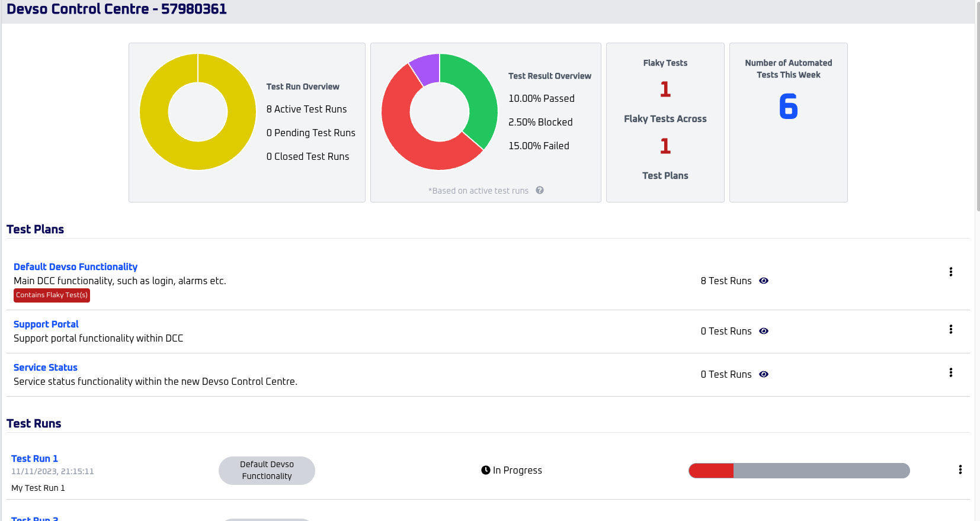
Task: Click the '2.50% Blocked' text
Action: click(540, 122)
